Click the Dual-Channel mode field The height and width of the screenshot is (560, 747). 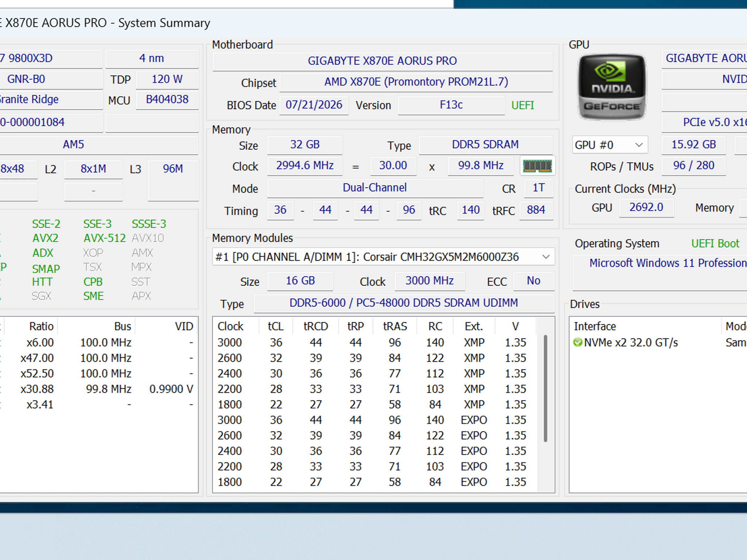pyautogui.click(x=375, y=188)
